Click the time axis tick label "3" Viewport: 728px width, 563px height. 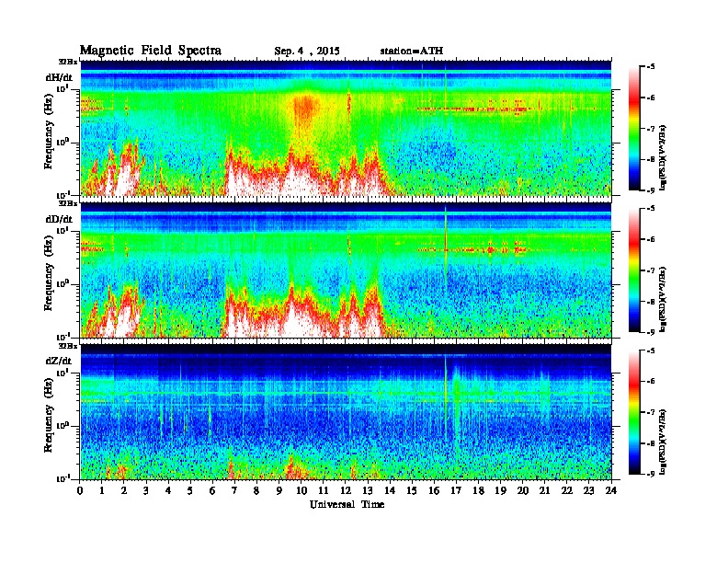click(x=146, y=490)
